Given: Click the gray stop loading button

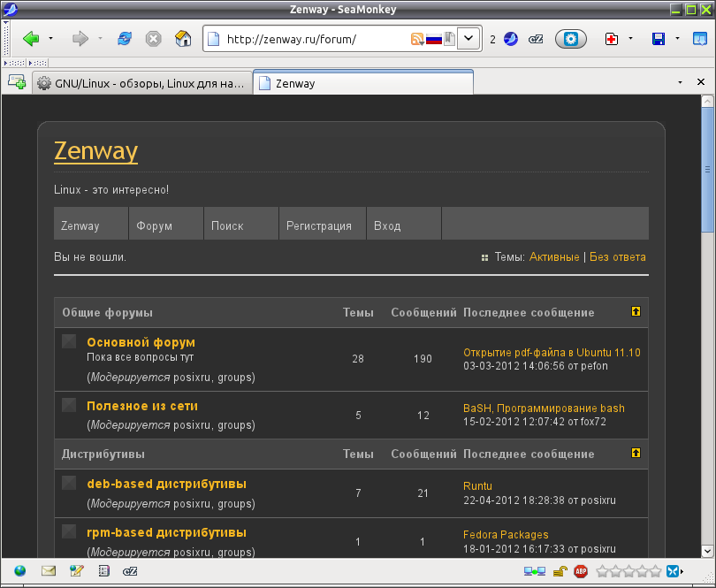Looking at the screenshot, I should 154,39.
